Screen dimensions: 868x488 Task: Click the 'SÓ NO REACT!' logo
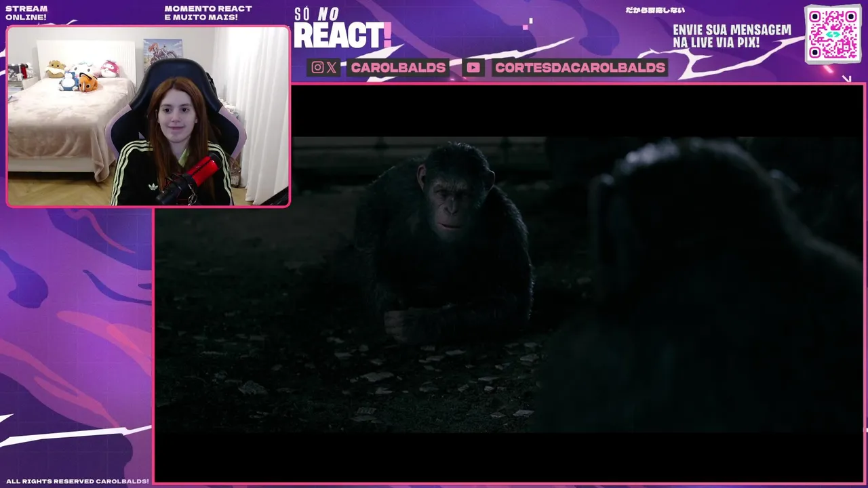click(342, 28)
